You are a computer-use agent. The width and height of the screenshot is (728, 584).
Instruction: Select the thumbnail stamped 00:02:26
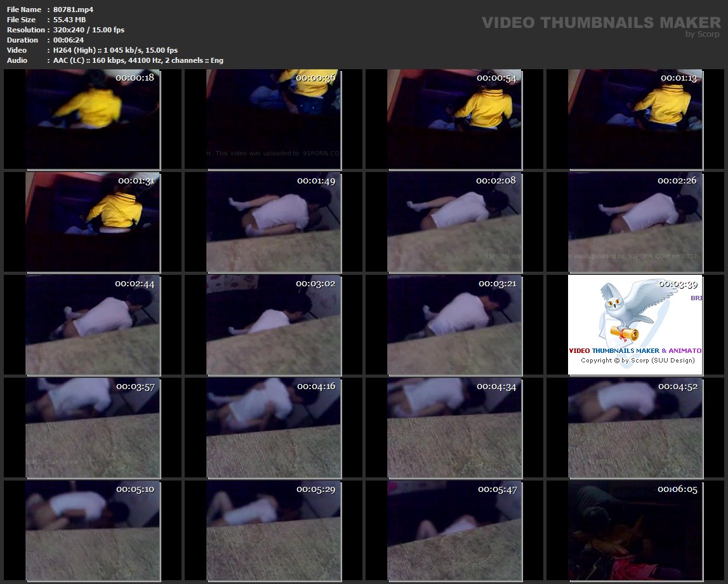635,222
